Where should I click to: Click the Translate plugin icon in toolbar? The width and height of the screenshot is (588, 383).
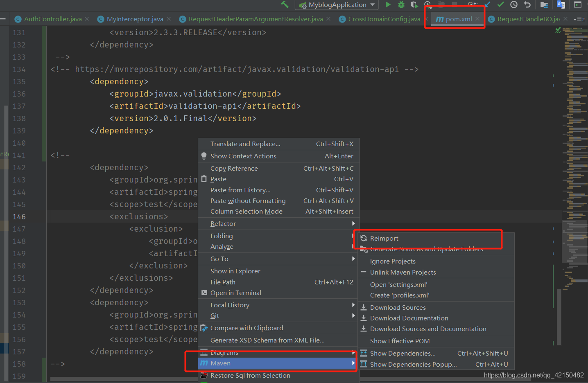(561, 5)
